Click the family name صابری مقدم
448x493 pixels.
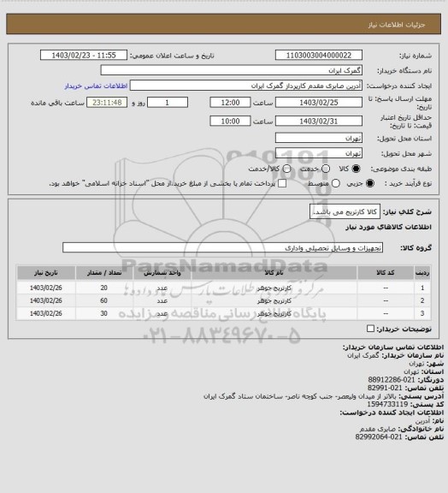[x=378, y=429]
